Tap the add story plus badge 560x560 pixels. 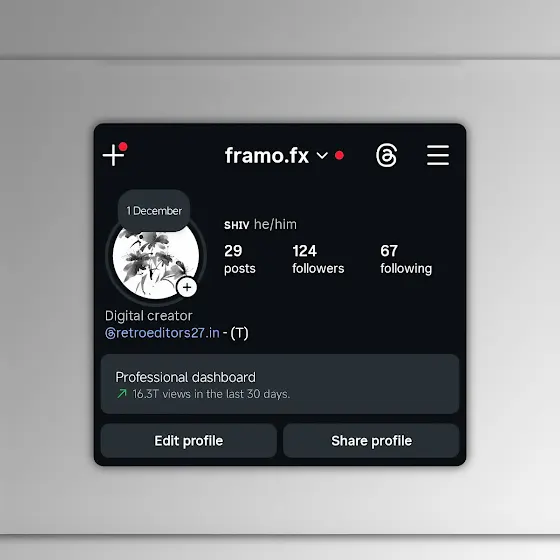(x=187, y=287)
